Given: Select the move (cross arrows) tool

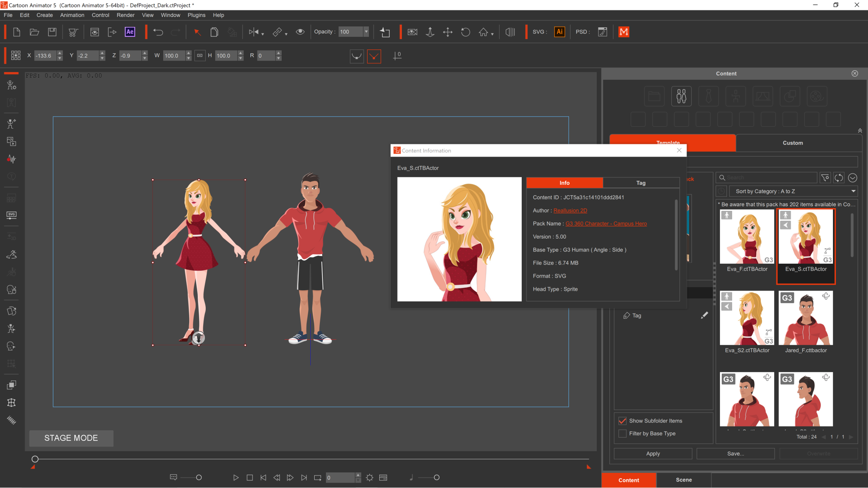Looking at the screenshot, I should tap(447, 32).
